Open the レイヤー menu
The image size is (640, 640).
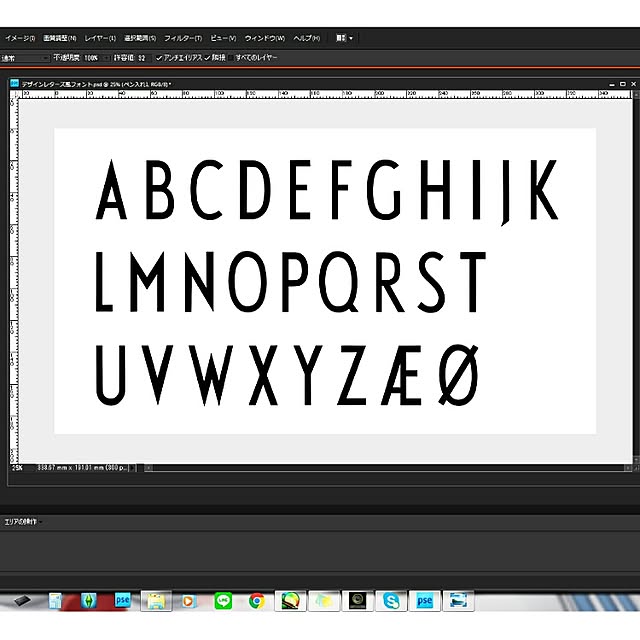coord(100,38)
